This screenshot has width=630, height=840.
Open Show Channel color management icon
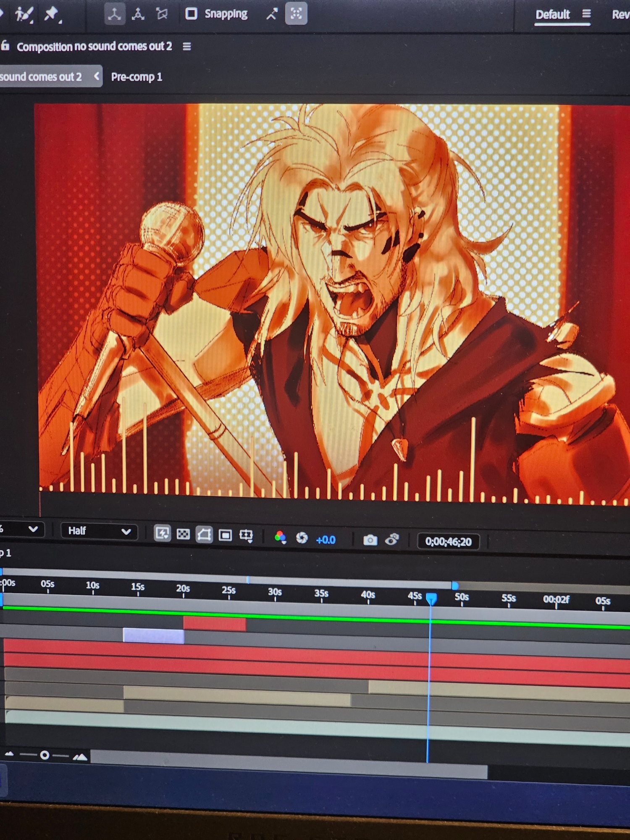point(280,537)
